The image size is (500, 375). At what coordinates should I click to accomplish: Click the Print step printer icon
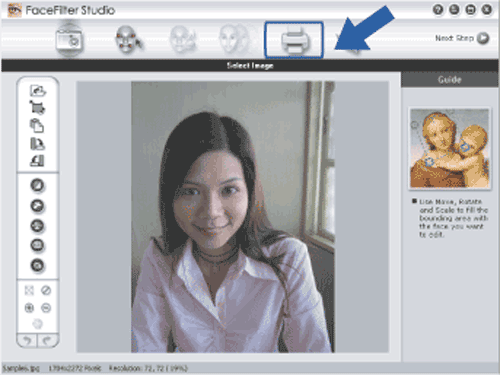tap(294, 40)
